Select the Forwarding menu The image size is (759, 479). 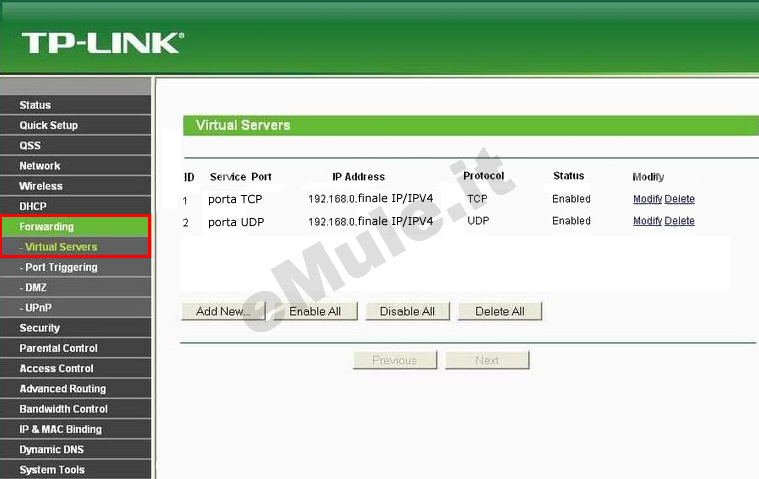click(76, 227)
